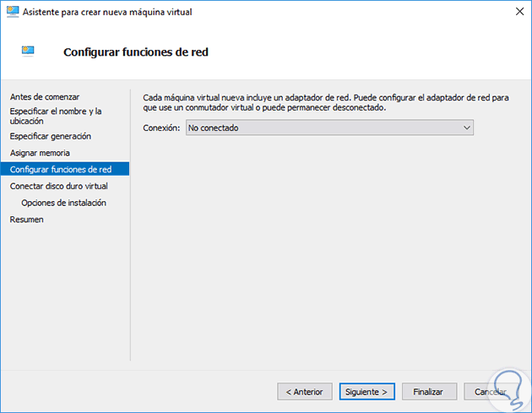Viewport: 532px width, 413px height.
Task: Choose the Opciones de instalación sub-step
Action: point(63,203)
